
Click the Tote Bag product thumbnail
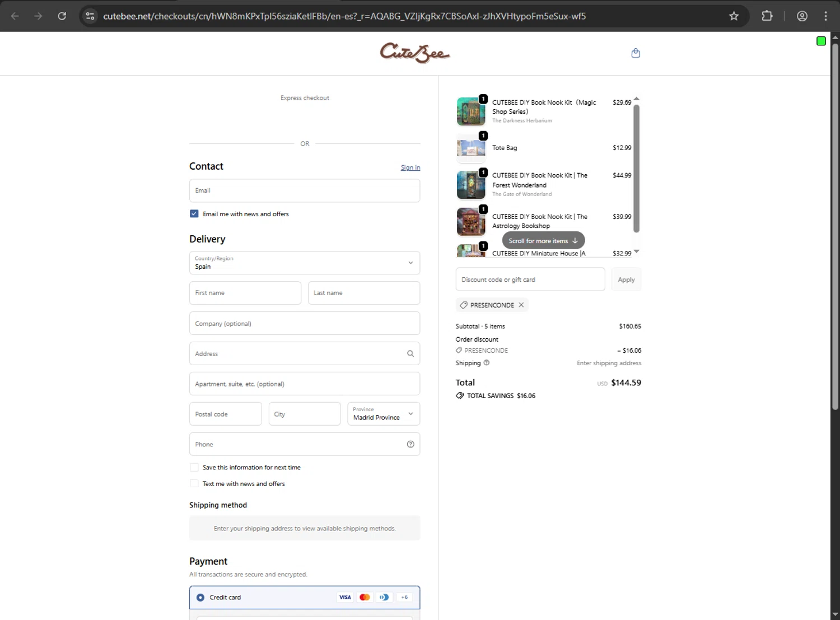pos(471,148)
